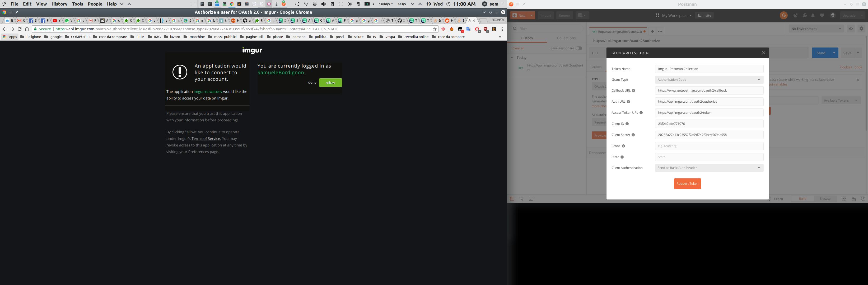Open Manage Environments gear icon
This screenshot has width=868, height=285.
click(861, 28)
